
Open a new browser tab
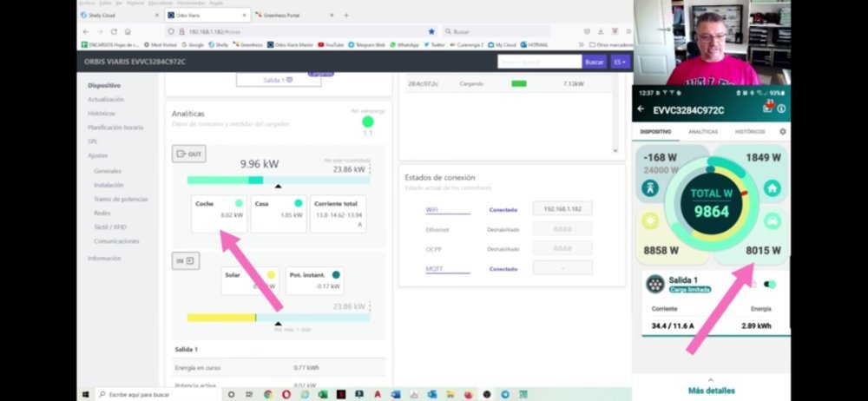[x=346, y=16]
